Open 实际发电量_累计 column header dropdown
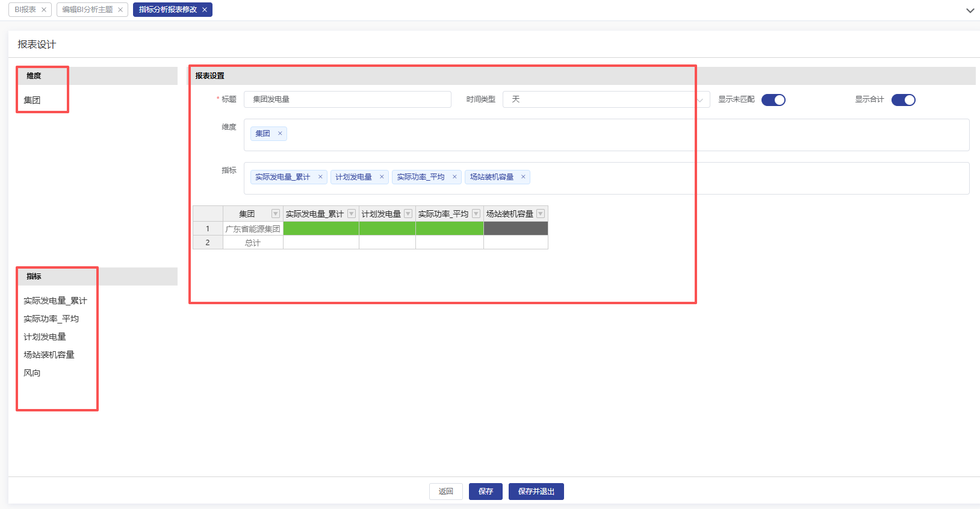Screen dimensions: 980x509 tap(352, 214)
